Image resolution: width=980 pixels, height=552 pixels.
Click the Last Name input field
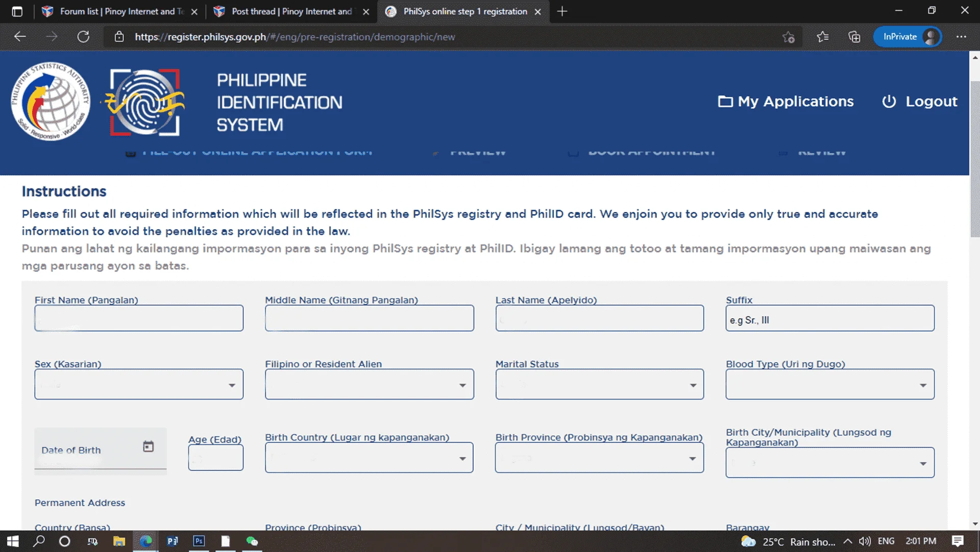point(600,318)
